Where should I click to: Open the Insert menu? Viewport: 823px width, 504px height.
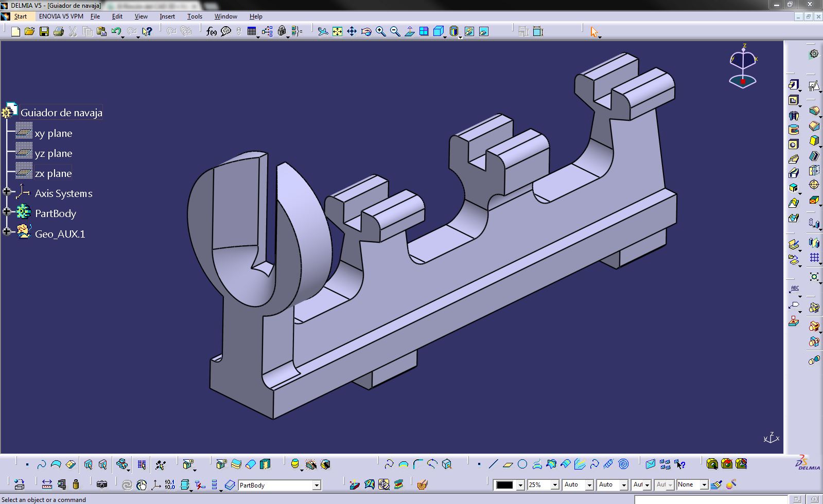(x=167, y=16)
